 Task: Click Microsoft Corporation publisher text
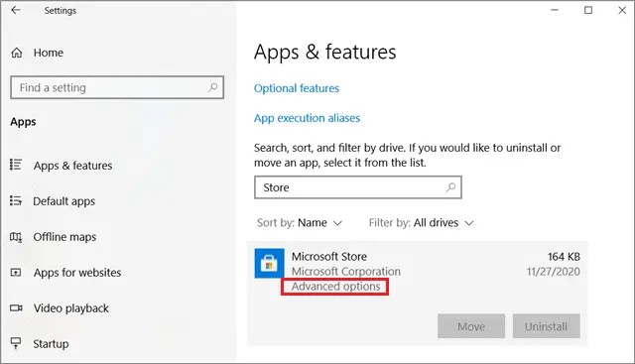346,272
